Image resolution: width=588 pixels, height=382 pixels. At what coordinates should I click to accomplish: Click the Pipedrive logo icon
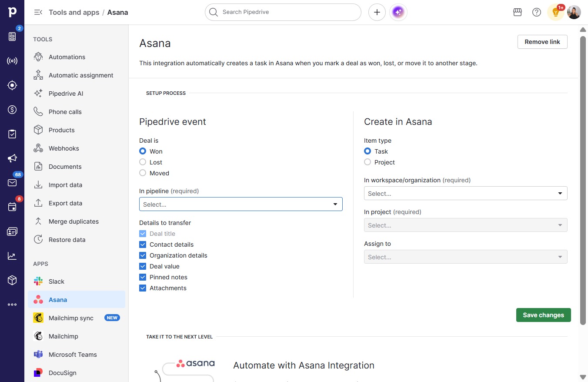tap(12, 12)
